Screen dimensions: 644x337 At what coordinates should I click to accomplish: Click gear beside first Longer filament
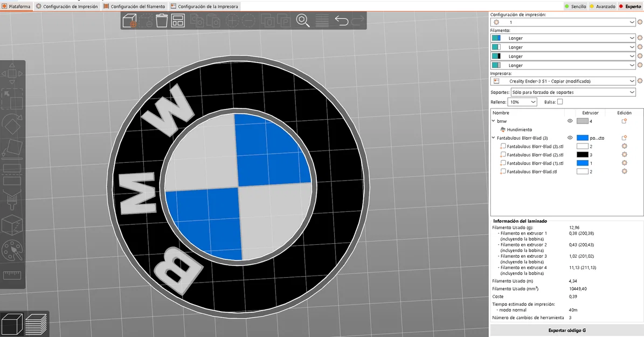tap(640, 38)
